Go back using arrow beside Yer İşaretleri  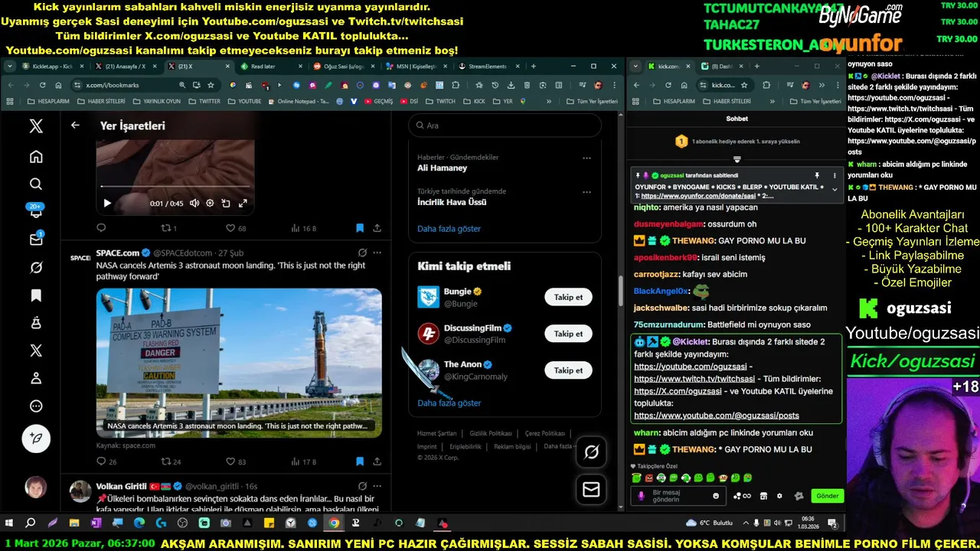75,125
